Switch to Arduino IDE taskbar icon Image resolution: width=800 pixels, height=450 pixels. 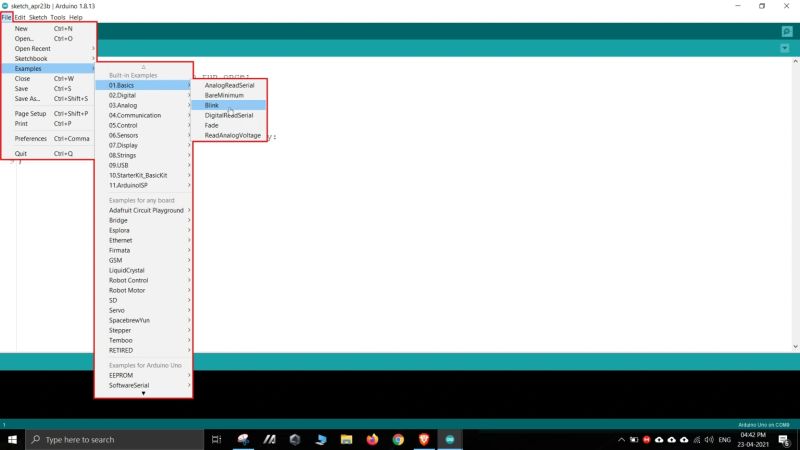(x=450, y=439)
